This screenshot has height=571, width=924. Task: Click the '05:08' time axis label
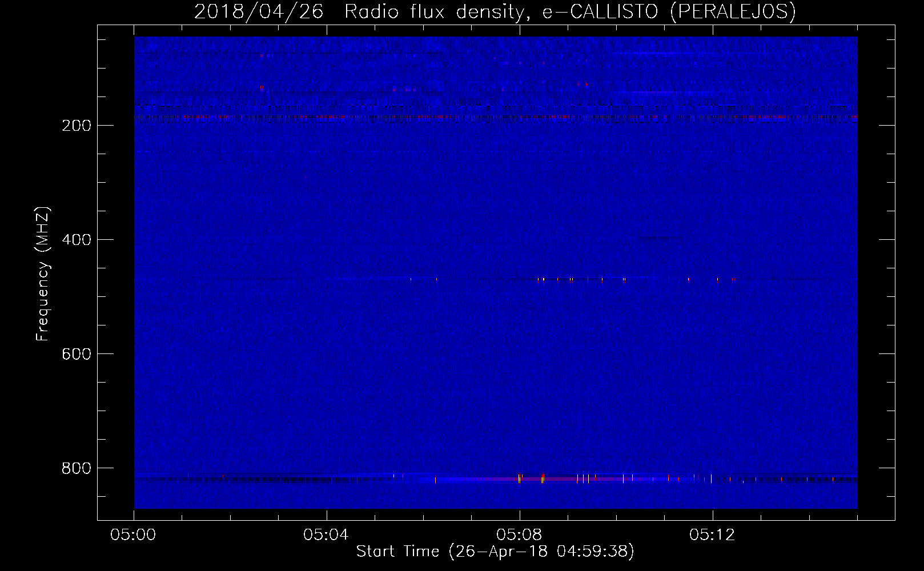click(519, 535)
